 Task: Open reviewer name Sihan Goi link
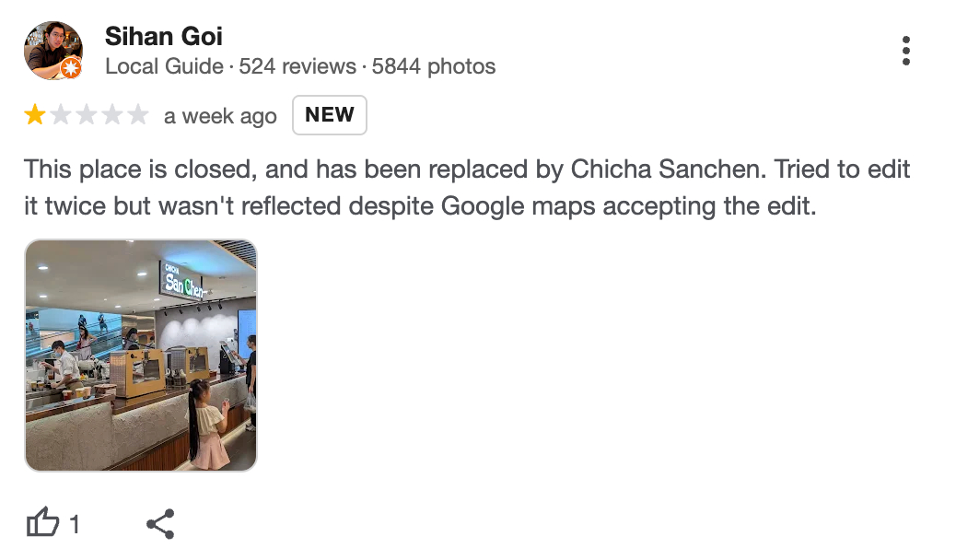pos(164,37)
